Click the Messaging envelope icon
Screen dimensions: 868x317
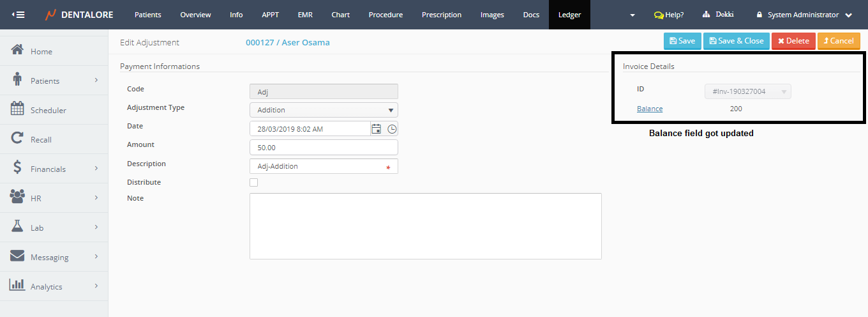point(18,256)
